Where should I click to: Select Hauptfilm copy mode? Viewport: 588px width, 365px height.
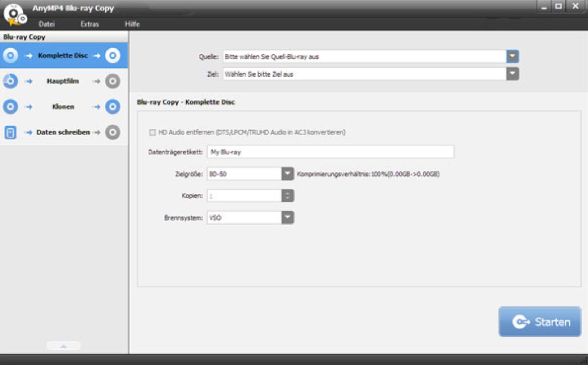coord(64,81)
